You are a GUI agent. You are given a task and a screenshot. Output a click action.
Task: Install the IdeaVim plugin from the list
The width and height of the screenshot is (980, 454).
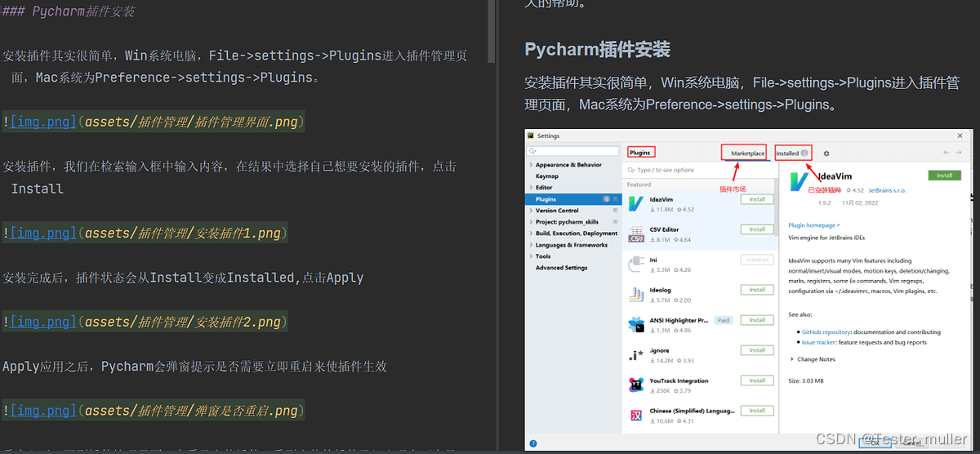click(757, 199)
